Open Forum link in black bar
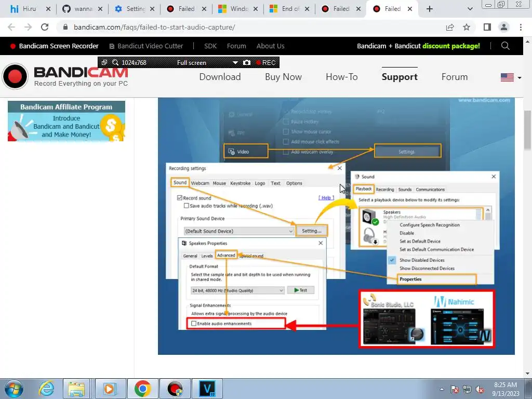 click(236, 46)
